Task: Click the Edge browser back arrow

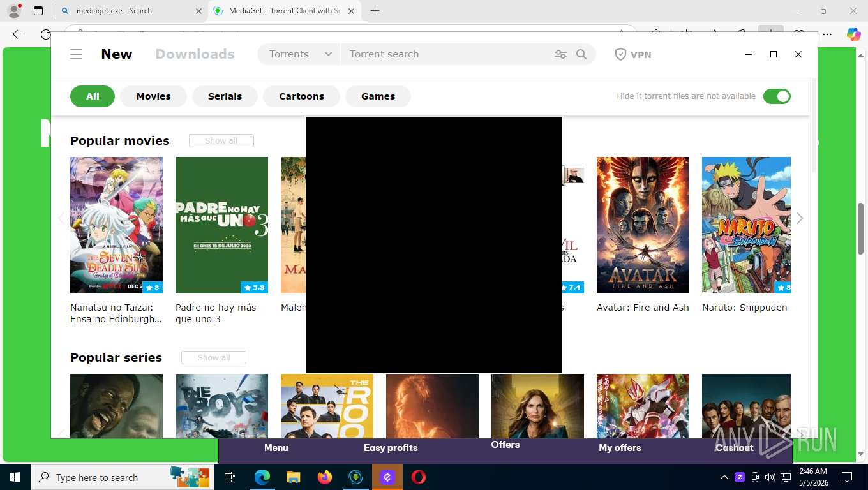Action: 18,34
